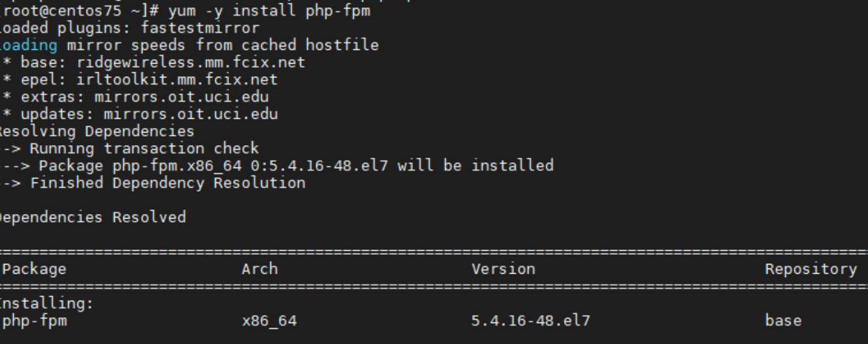Select the 'Loaded plugins: fastestmirror' line
Image resolution: width=868 pixels, height=344 pixels.
pos(130,28)
